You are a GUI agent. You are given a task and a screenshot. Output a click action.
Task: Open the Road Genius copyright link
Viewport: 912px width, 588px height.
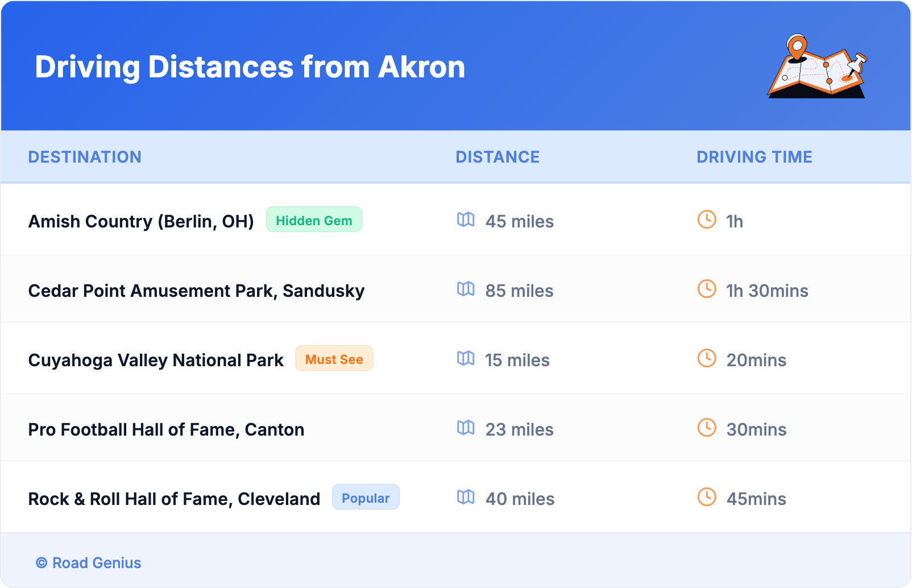[x=89, y=562]
